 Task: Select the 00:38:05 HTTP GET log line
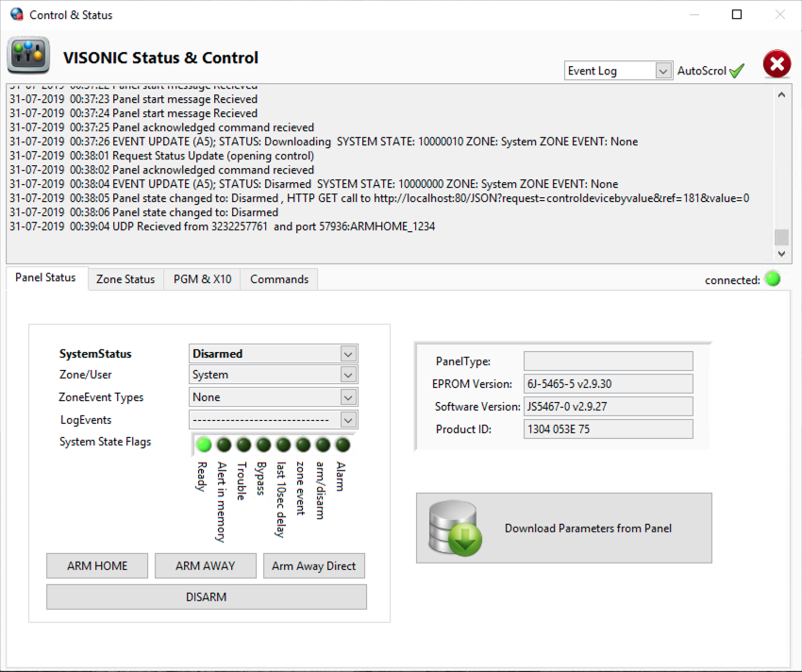[x=379, y=198]
